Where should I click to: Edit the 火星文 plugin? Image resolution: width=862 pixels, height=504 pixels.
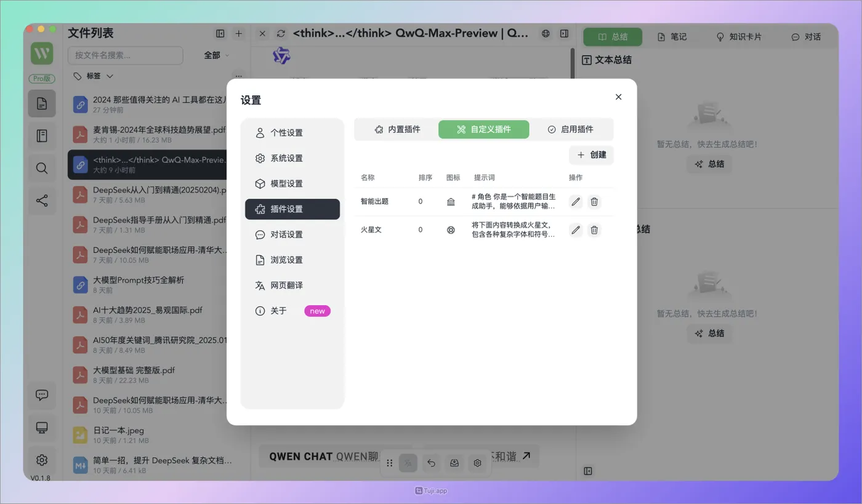click(576, 230)
